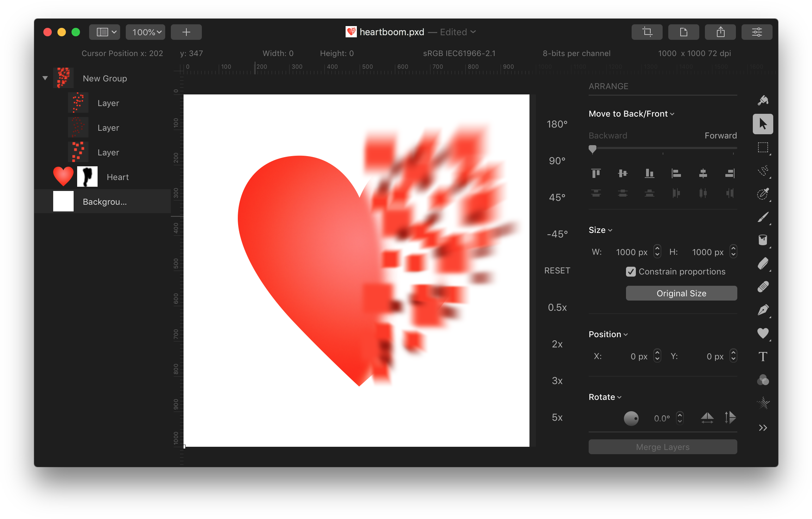Select the Paint Brush tool
This screenshot has width=812, height=519.
pos(763,217)
